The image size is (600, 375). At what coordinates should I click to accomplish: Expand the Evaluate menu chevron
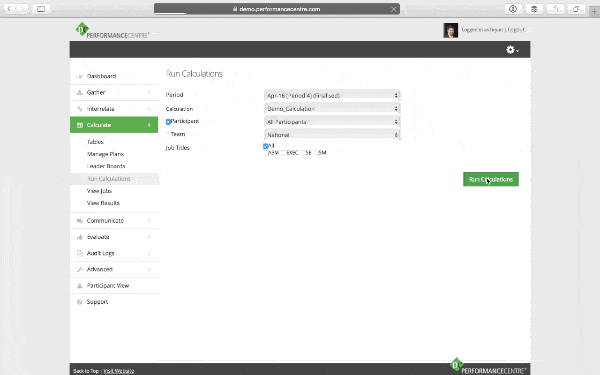[149, 237]
